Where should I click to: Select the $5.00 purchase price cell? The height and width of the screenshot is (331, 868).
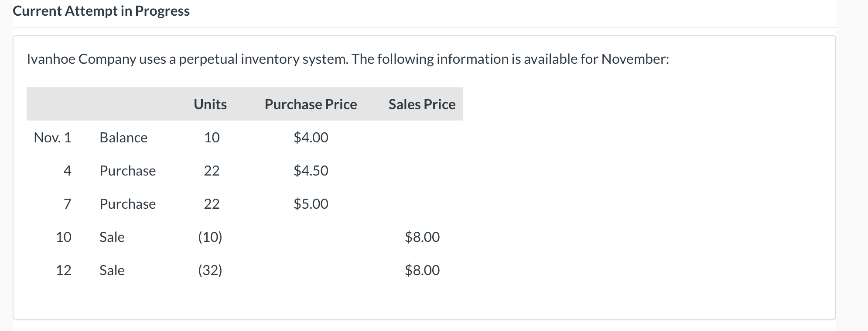coord(311,204)
